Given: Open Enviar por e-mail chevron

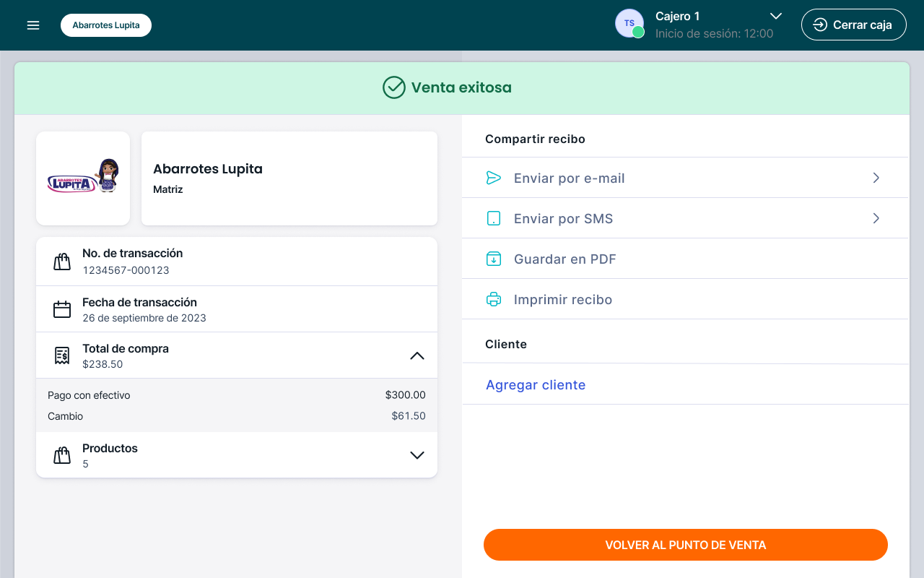Looking at the screenshot, I should point(876,178).
